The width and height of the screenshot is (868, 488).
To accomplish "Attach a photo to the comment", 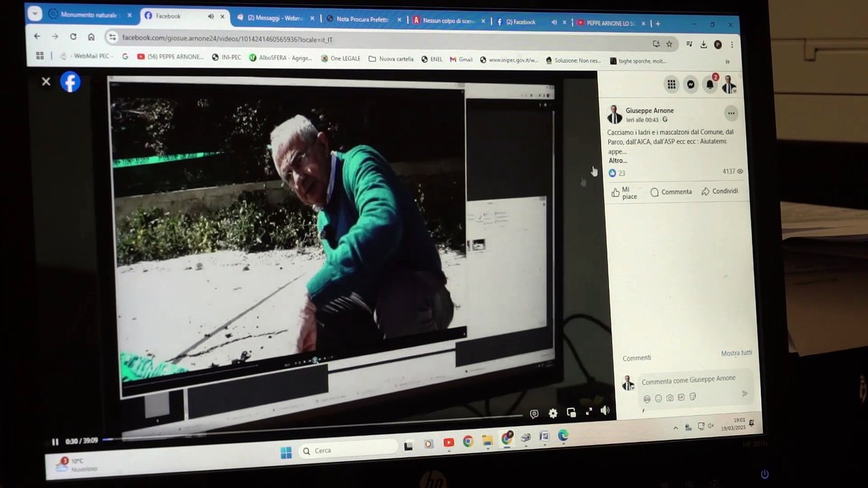I will 670,398.
